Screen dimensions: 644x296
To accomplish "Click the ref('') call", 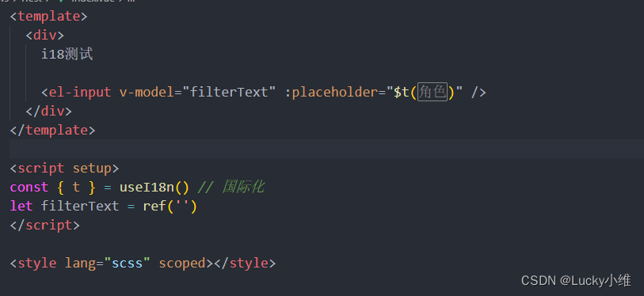I will 170,206.
